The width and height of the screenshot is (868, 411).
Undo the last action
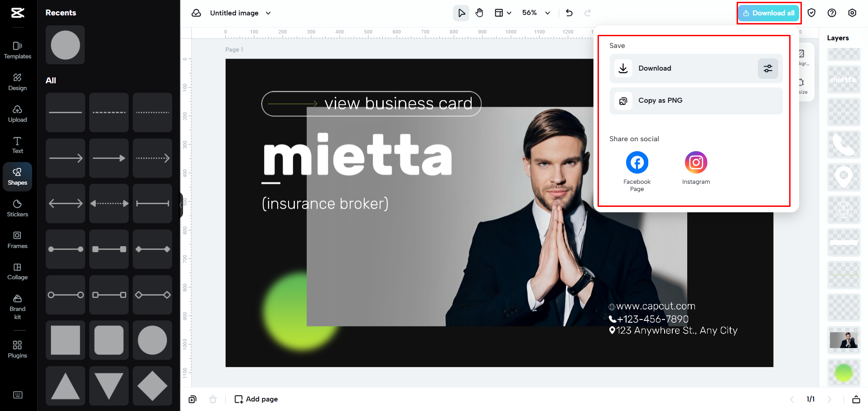click(x=569, y=13)
